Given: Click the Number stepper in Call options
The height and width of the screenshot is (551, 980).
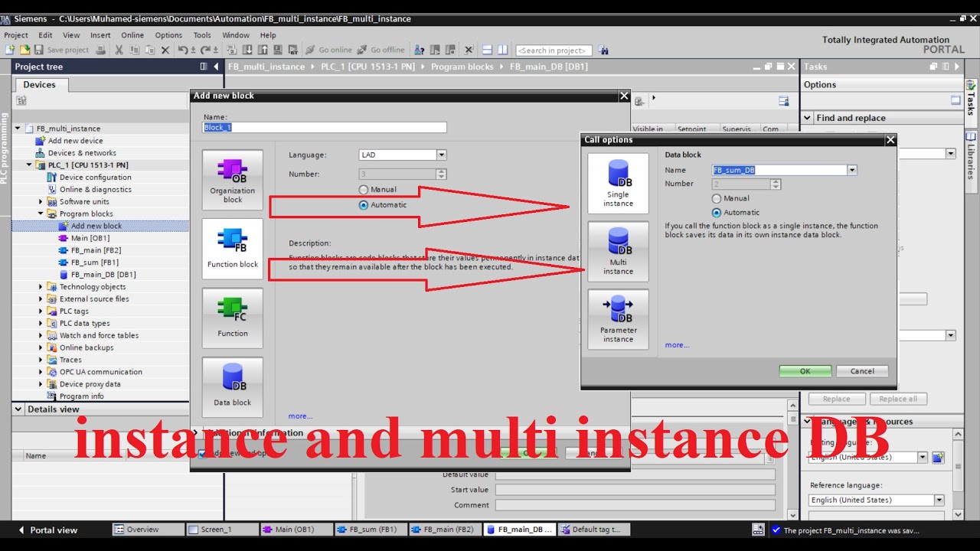Looking at the screenshot, I should [776, 184].
